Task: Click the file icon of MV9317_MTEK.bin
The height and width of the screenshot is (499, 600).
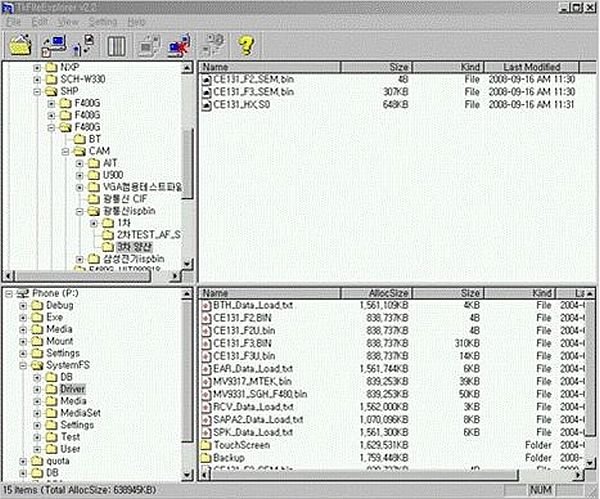Action: [x=207, y=382]
